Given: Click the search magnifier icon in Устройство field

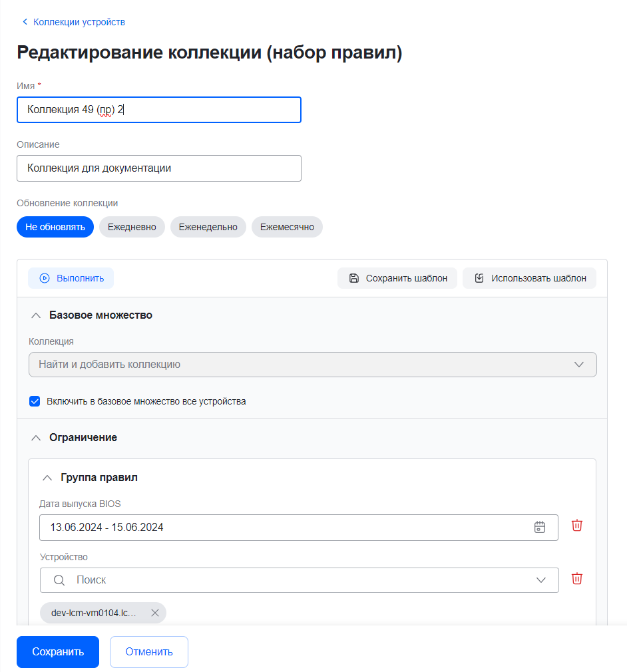Looking at the screenshot, I should (59, 580).
